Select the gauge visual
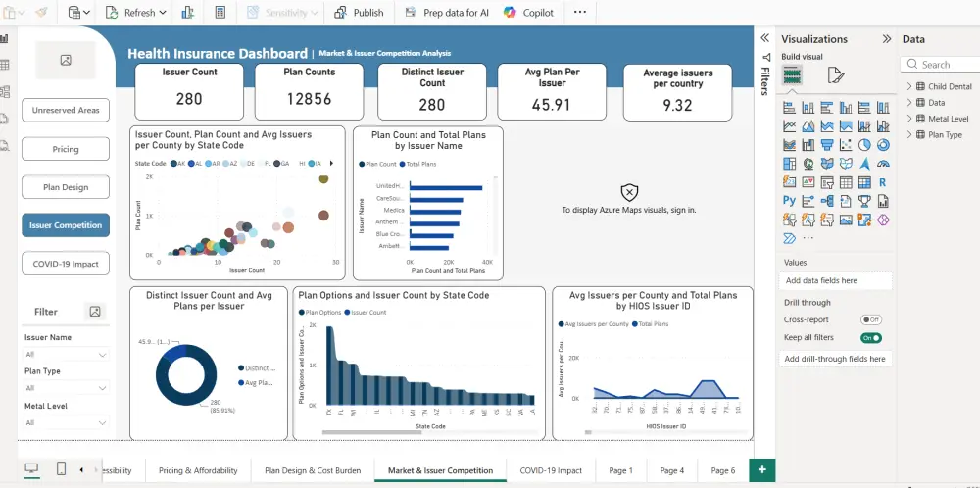980x488 pixels. [883, 164]
